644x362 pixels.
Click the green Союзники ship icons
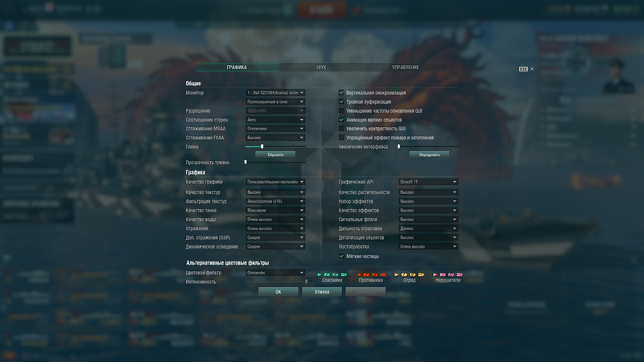click(332, 274)
